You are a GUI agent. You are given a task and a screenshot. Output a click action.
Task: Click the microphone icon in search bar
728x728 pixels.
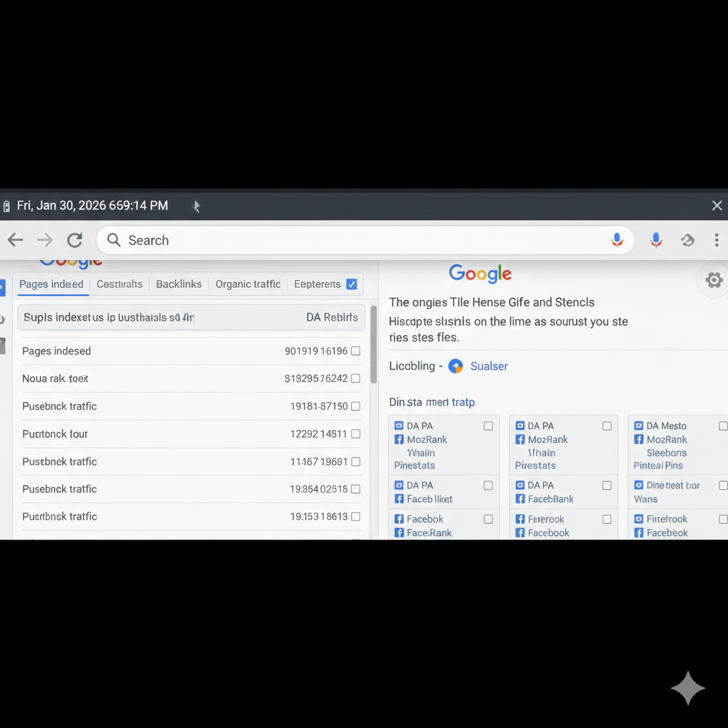tap(616, 240)
